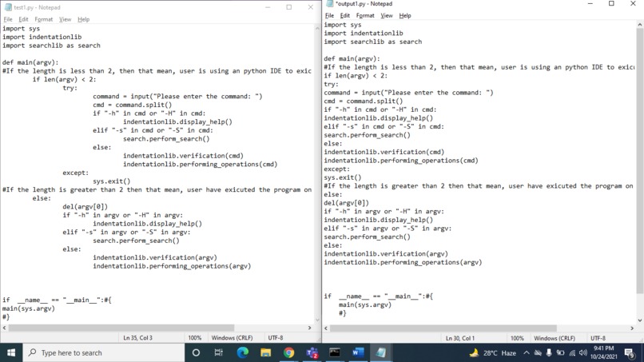Show hidden system tray icons
The image size is (644, 362).
(x=527, y=352)
